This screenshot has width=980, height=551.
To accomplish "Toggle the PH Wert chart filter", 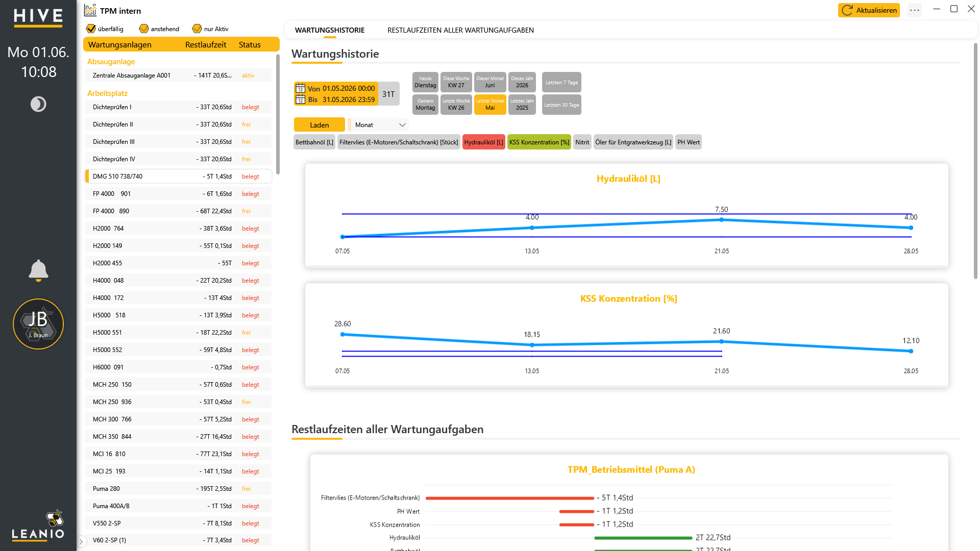I will [x=689, y=142].
